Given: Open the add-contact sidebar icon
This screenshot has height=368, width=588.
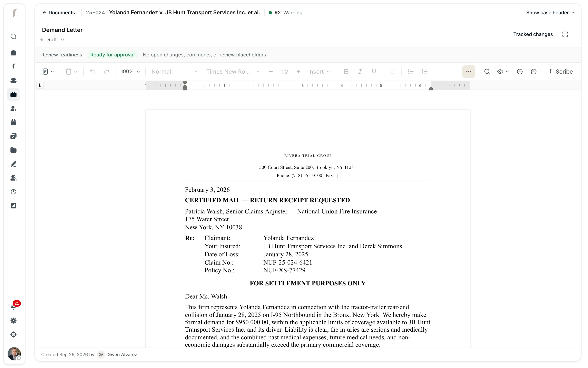Looking at the screenshot, I should tap(14, 108).
